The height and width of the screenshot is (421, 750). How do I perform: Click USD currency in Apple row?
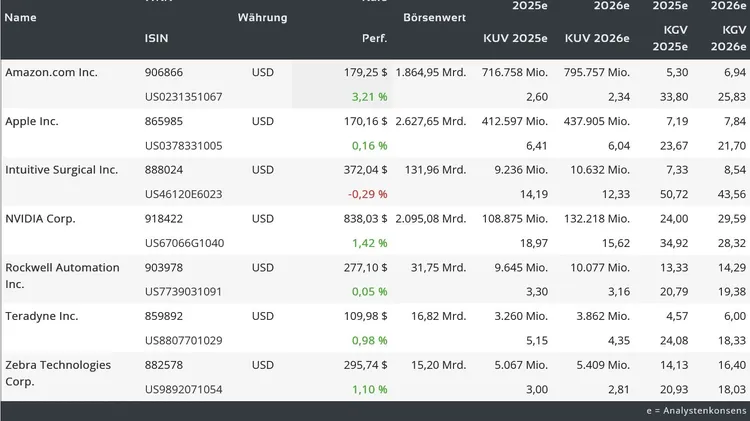(263, 121)
